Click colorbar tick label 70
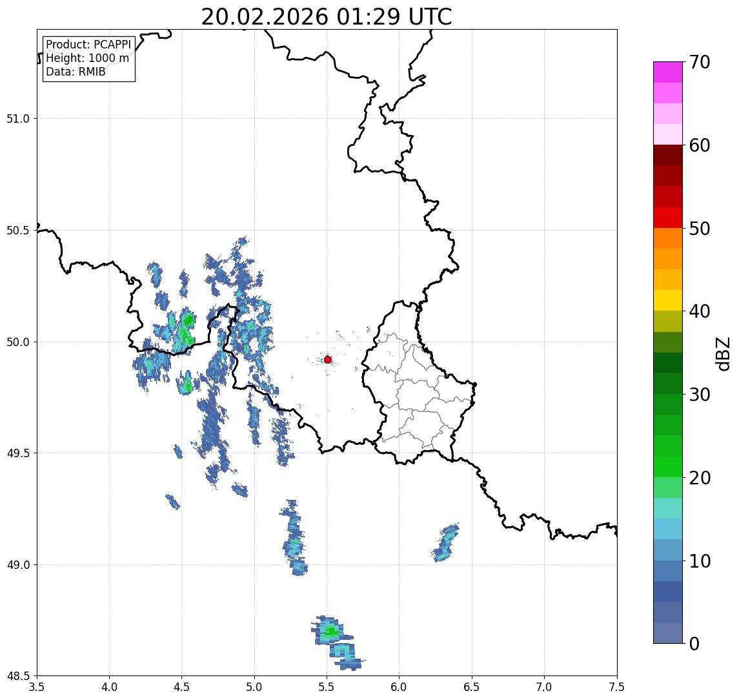Viewport: 739px width, 700px height. (x=699, y=62)
